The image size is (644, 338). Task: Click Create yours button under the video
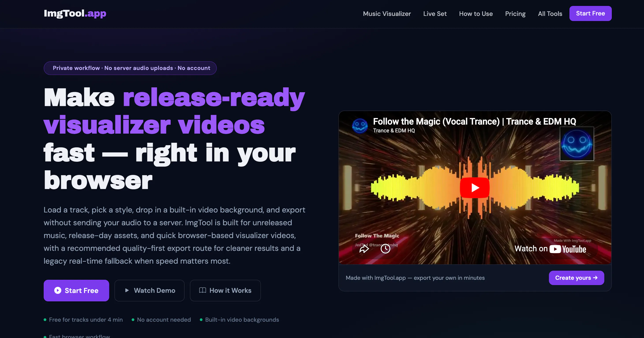577,278
